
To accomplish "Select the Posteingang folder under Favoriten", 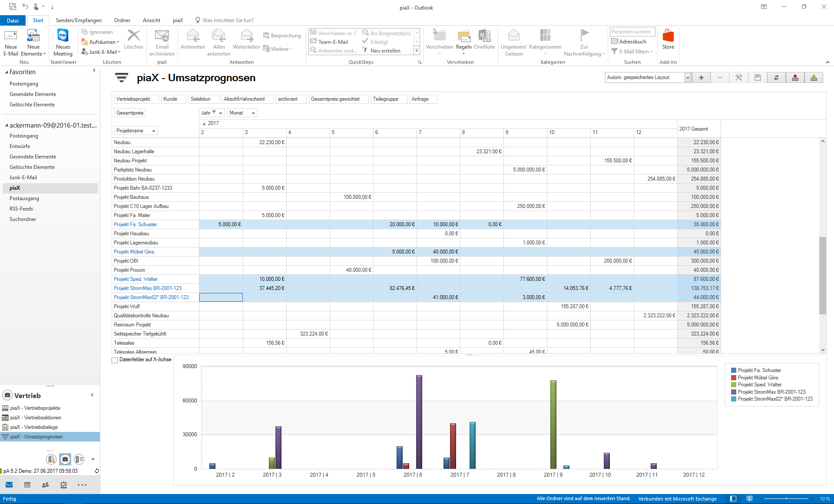I will pos(24,84).
